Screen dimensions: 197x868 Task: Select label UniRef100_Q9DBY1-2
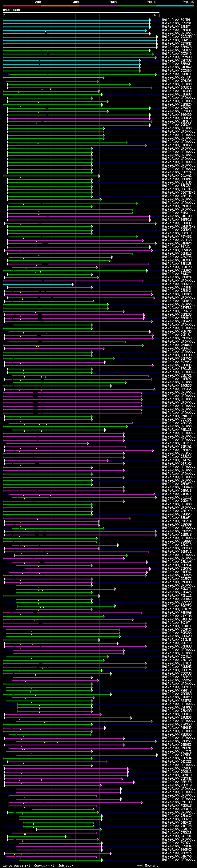[x=179, y=226]
